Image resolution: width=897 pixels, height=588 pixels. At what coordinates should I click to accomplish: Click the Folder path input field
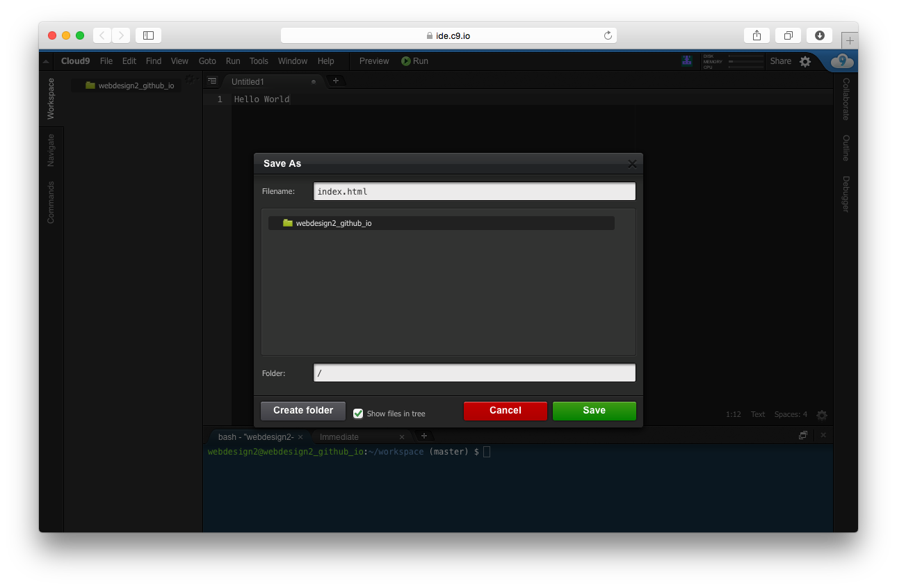tap(474, 373)
